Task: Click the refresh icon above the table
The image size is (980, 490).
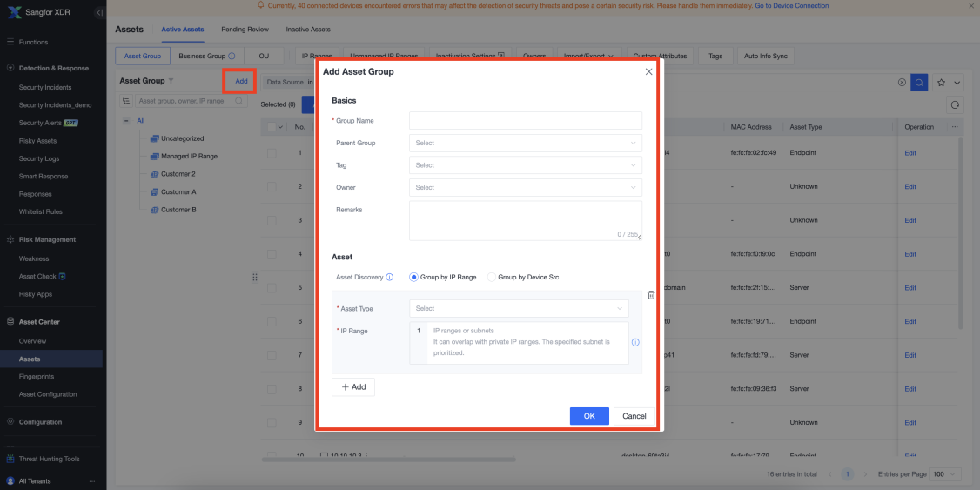Action: click(x=955, y=105)
